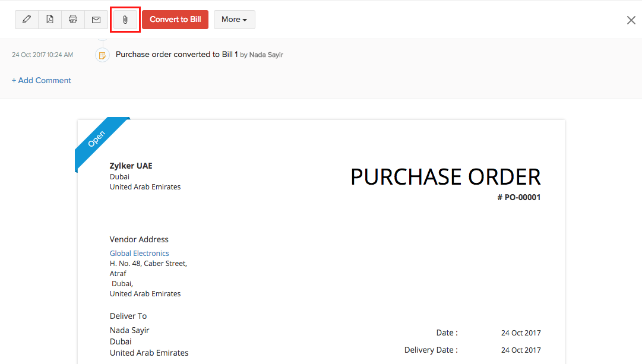This screenshot has height=364, width=642.
Task: Open the Global Electronics vendor link
Action: click(x=139, y=253)
